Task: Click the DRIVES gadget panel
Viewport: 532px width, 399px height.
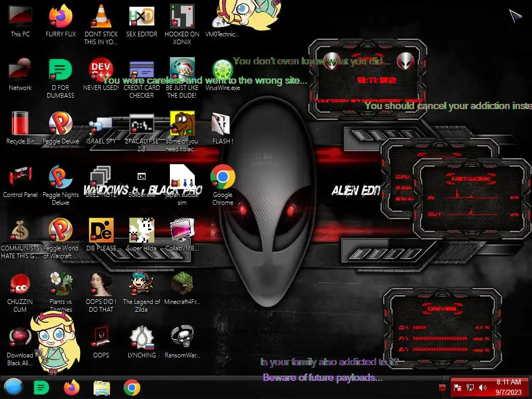Action: pyautogui.click(x=442, y=328)
